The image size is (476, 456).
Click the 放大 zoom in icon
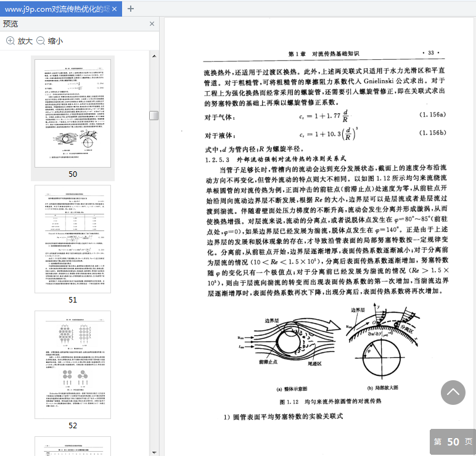(10, 41)
